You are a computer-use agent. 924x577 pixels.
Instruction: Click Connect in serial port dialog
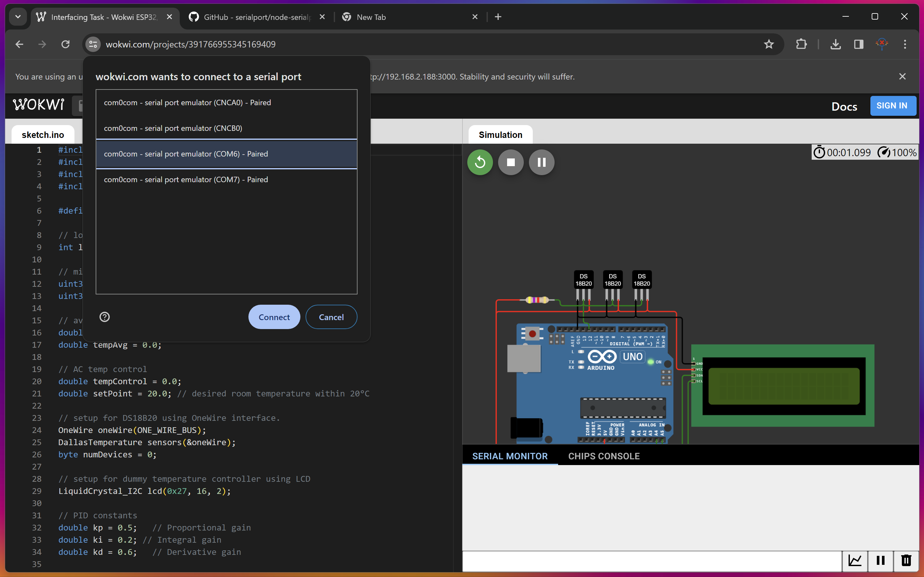[274, 317]
